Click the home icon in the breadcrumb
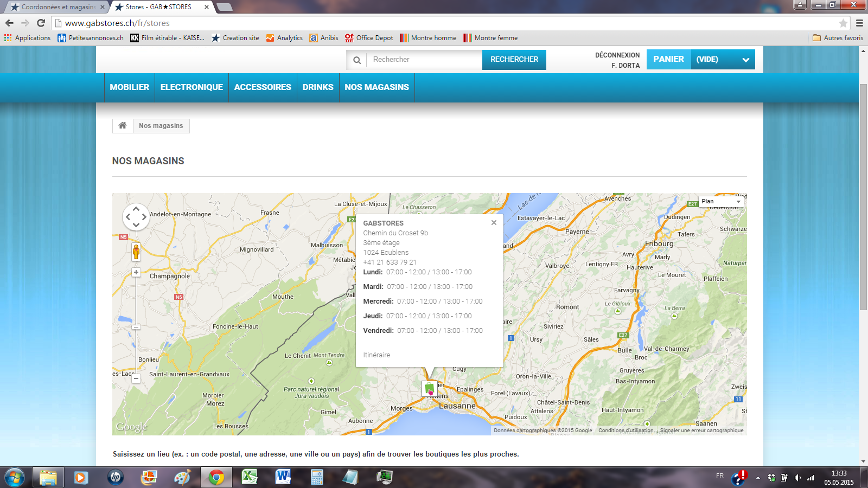Image resolution: width=868 pixels, height=488 pixels. (x=123, y=126)
